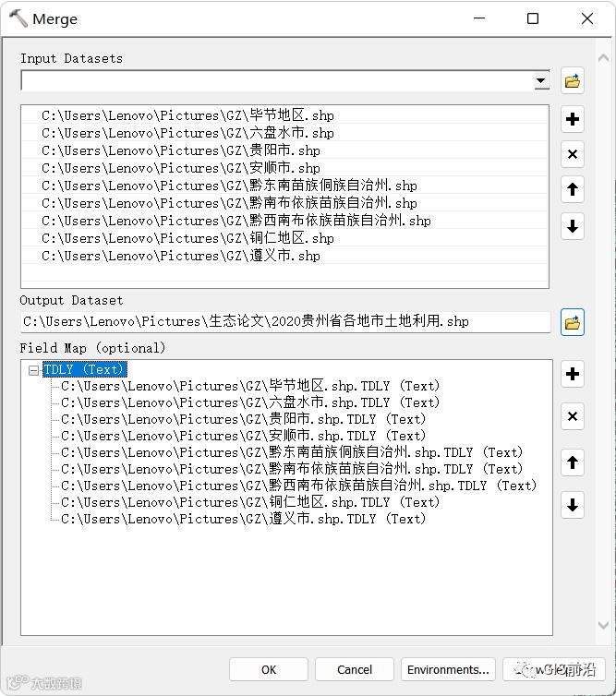Screen dimensions: 616x696
Task: Select TDLY (Text) field in Field Map
Action: pyautogui.click(x=84, y=369)
